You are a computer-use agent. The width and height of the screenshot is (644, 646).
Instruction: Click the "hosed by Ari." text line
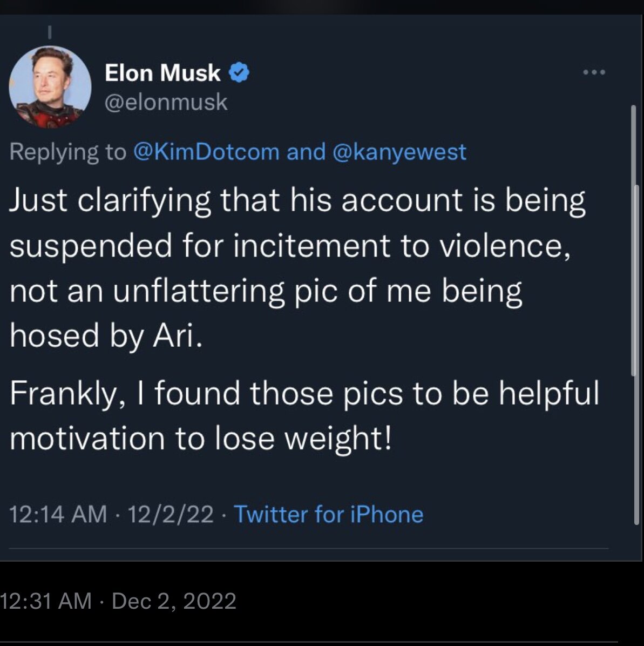[106, 335]
